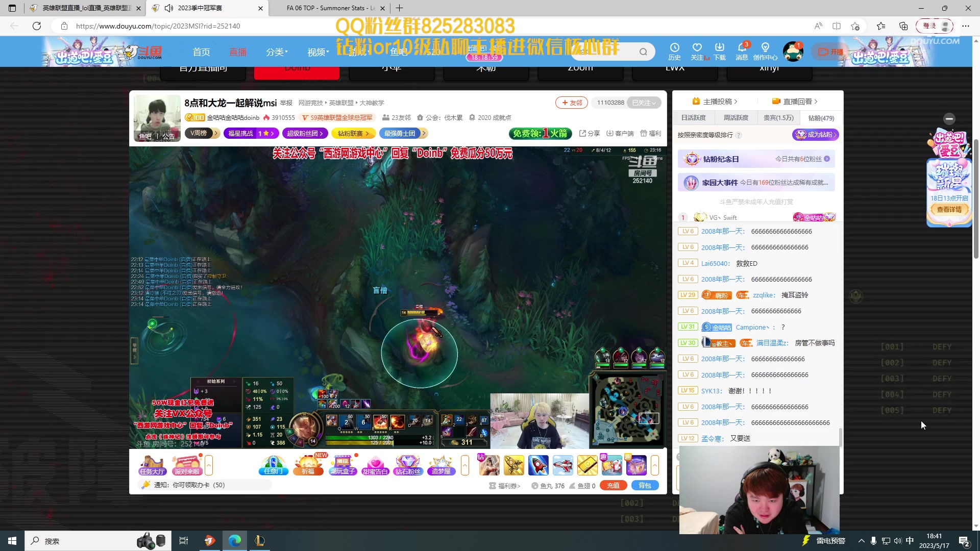Screen dimensions: 980x551
Task: Open the 分类 category menu
Action: pos(277,52)
